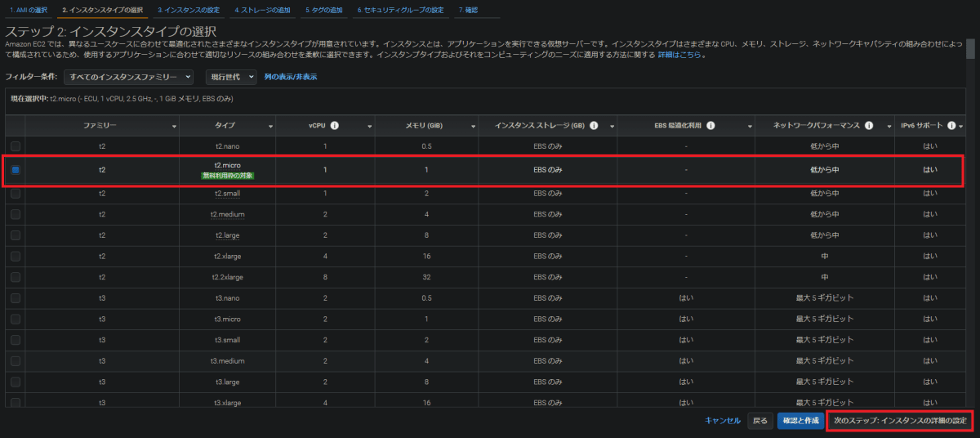The height and width of the screenshot is (438, 980).
Task: Select the t2.medium row checkbox
Action: coord(16,214)
